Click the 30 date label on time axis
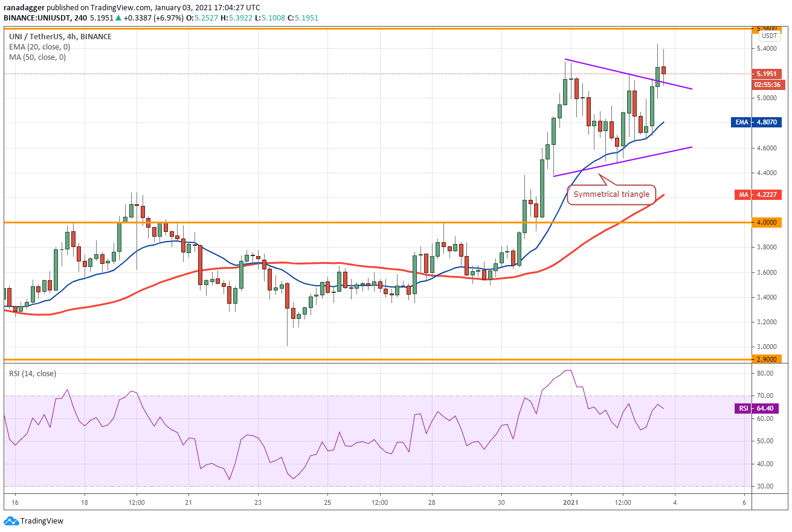Screen dimensions: 792x532 501,502
